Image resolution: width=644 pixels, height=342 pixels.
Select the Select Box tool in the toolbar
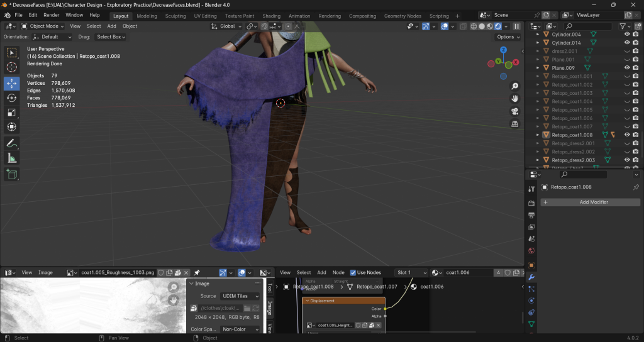(x=11, y=53)
